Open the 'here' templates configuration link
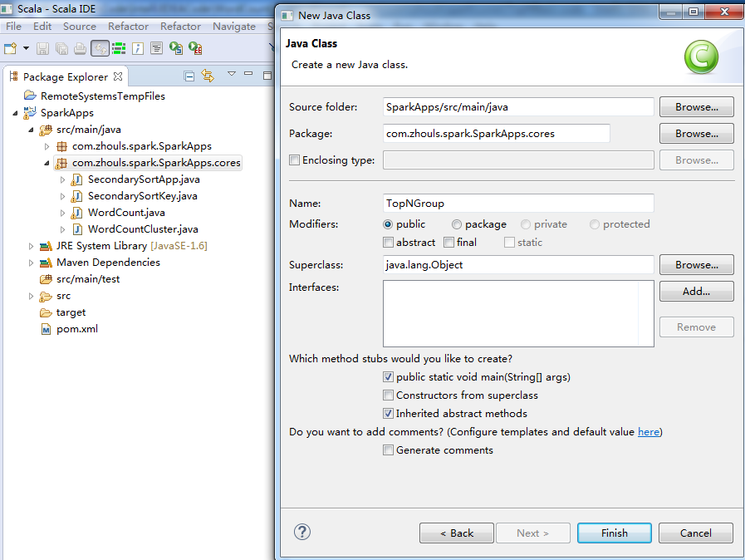 649,432
